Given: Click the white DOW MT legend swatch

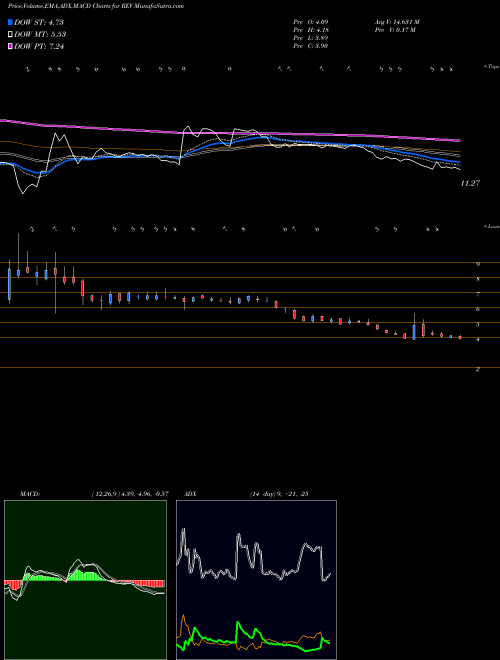Looking at the screenshot, I should [11, 35].
